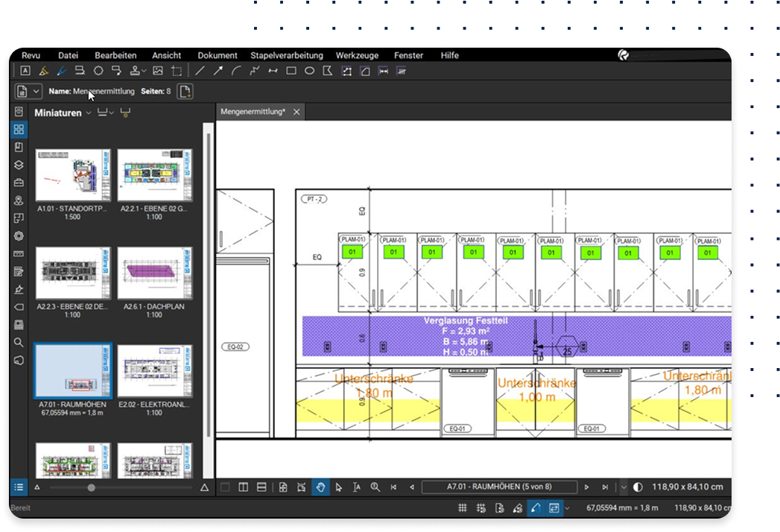Toggle grid display in status bar

click(x=463, y=508)
